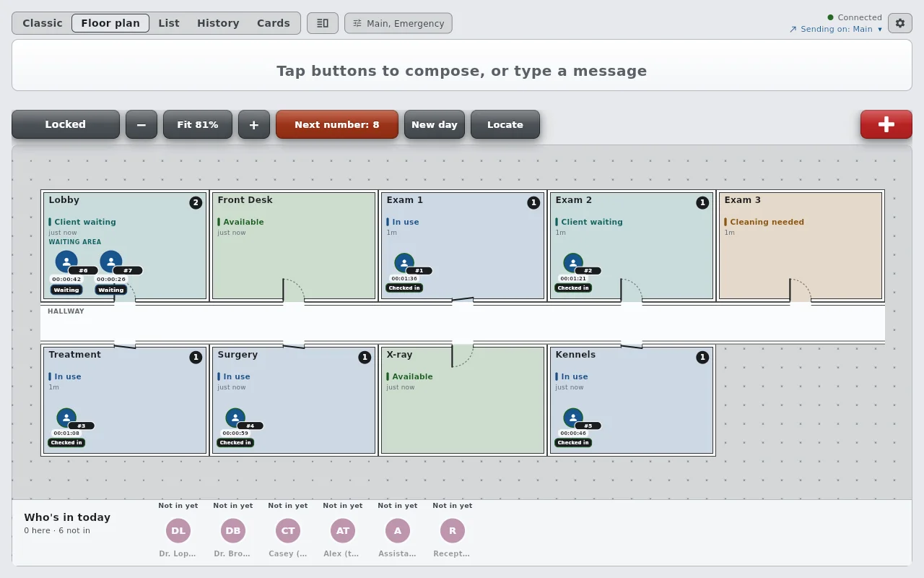924x578 pixels.
Task: Click the New day button
Action: (435, 124)
